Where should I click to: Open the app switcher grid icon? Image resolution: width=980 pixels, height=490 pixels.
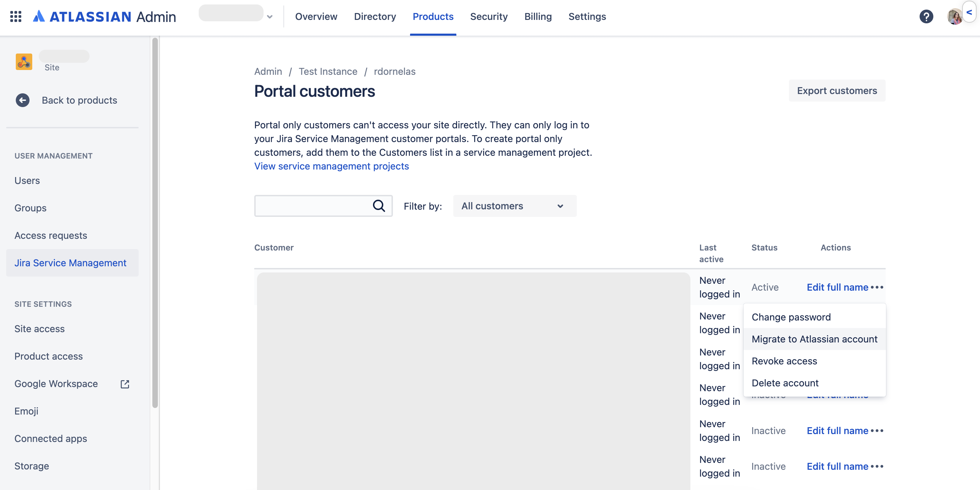coord(15,16)
